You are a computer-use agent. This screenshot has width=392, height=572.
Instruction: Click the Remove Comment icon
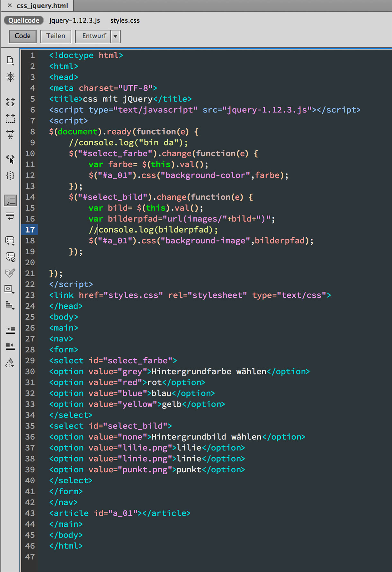tap(10, 257)
